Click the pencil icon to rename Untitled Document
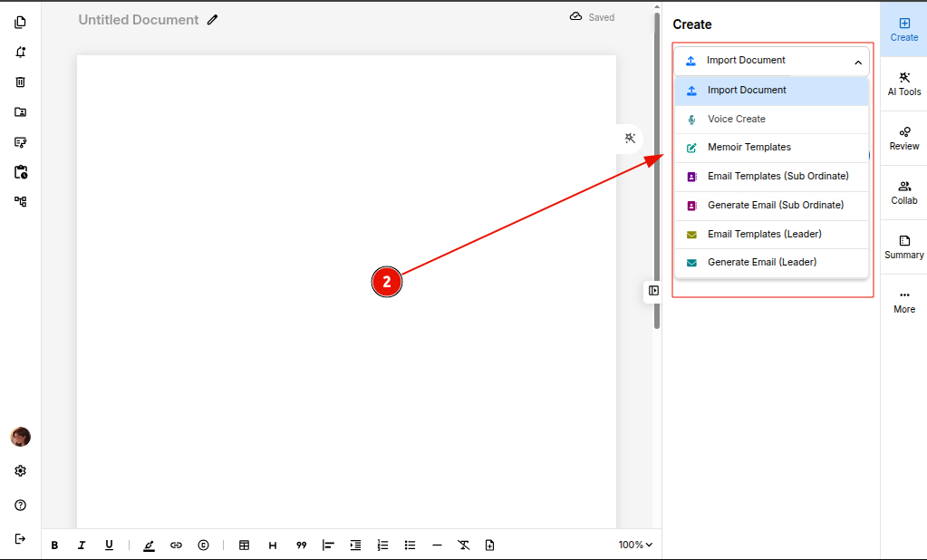Image resolution: width=927 pixels, height=560 pixels. coord(213,20)
